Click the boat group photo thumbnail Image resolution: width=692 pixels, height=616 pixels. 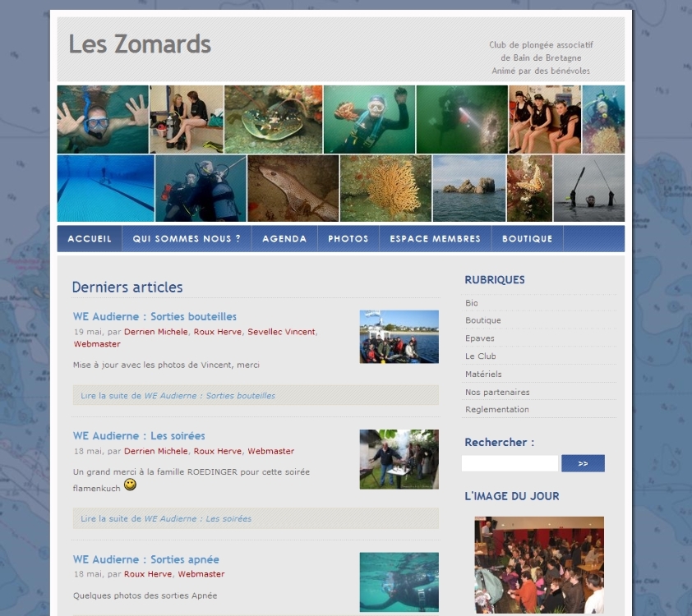point(399,337)
